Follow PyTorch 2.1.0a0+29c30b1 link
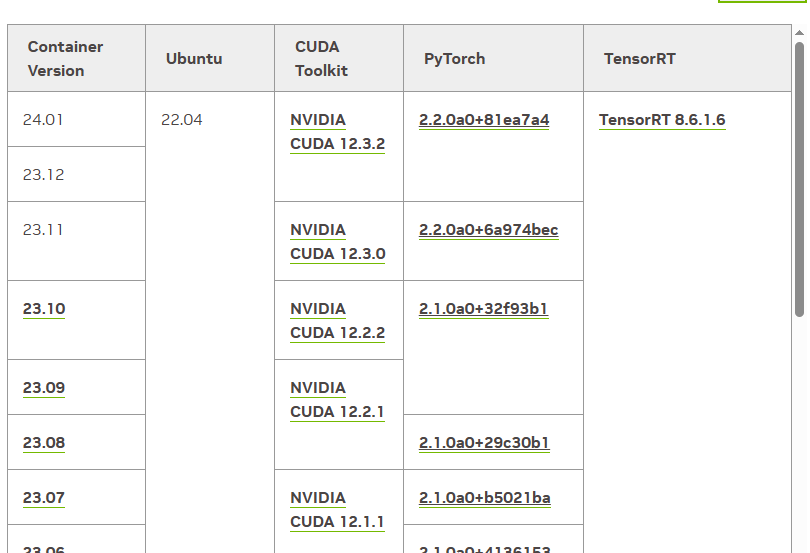This screenshot has height=553, width=810. tap(484, 443)
